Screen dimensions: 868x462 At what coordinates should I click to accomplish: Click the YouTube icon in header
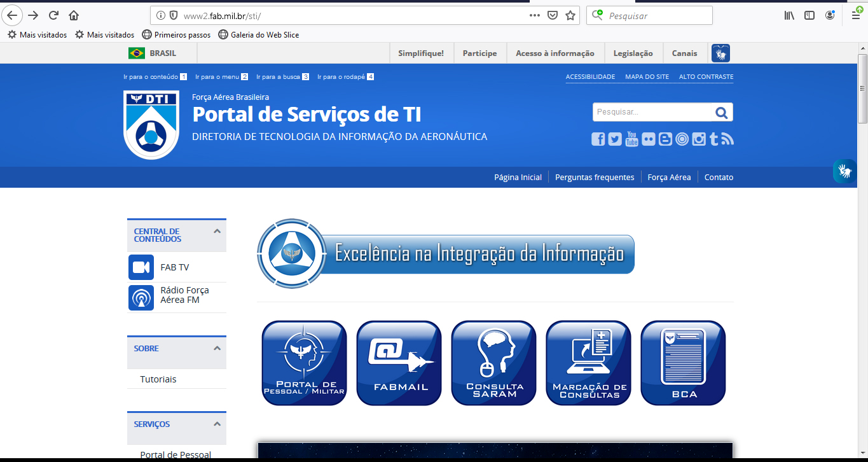(631, 139)
